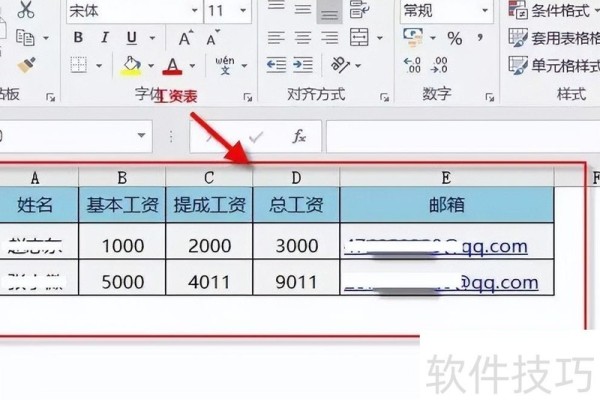Open the fill color dropdown arrow
The image size is (600, 400).
pos(151,66)
